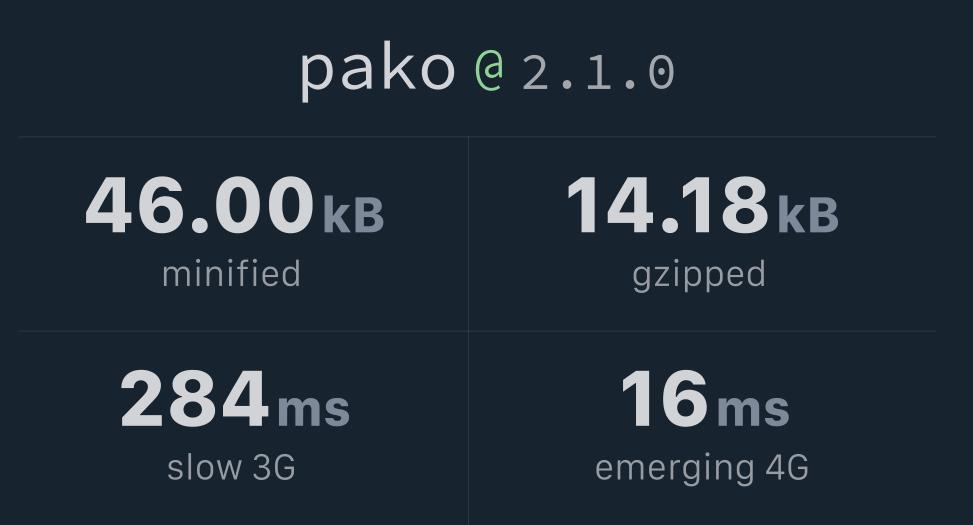Image resolution: width=973 pixels, height=525 pixels.
Task: Click the 14.18 gzipped size value
Action: point(667,205)
